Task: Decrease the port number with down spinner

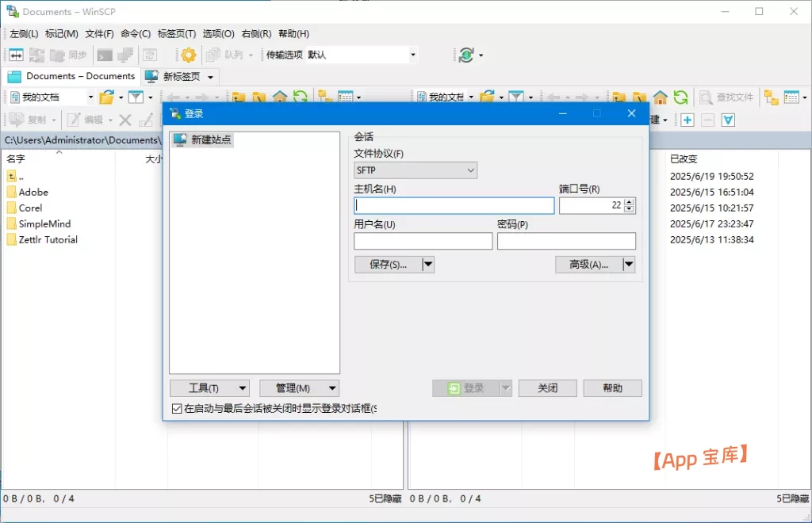Action: coord(629,209)
